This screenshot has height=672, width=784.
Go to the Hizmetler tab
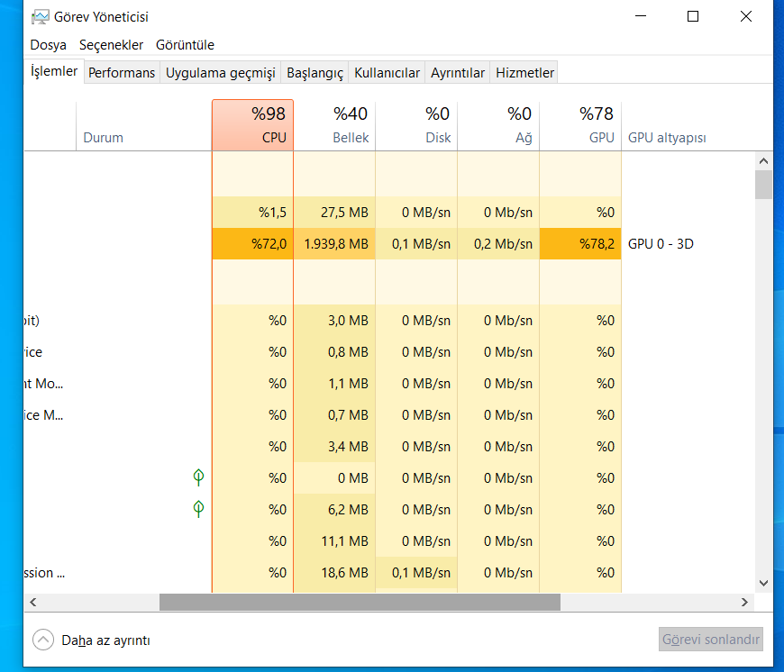[524, 73]
